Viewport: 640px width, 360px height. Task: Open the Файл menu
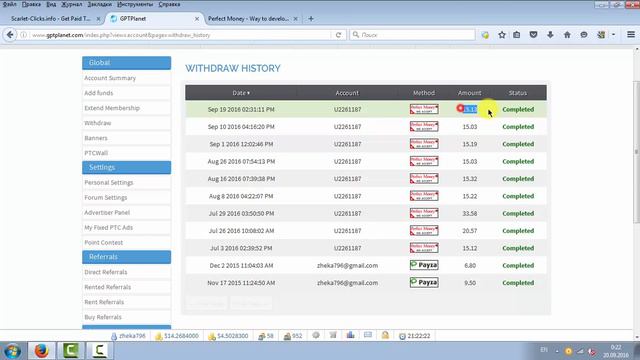coord(10,4)
